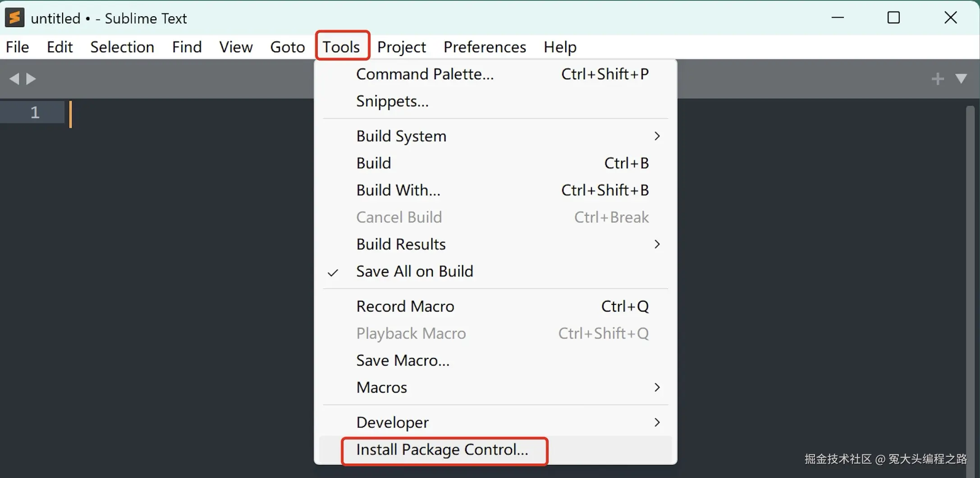
Task: Click line number 1 in gutter
Action: (35, 112)
